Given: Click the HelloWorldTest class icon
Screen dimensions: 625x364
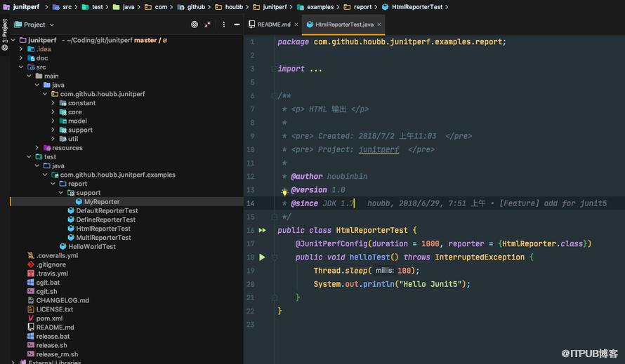Looking at the screenshot, I should (x=63, y=246).
